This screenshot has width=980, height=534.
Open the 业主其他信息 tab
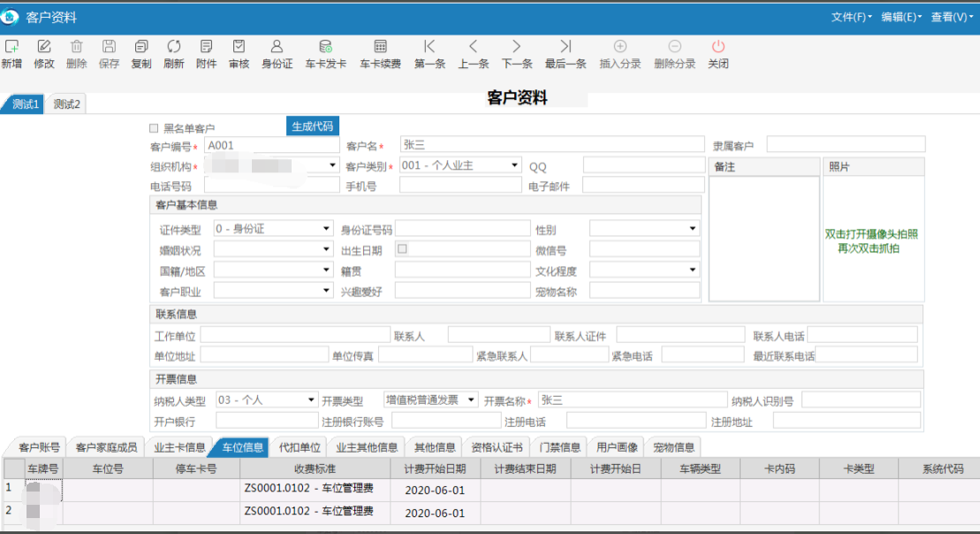tap(366, 447)
